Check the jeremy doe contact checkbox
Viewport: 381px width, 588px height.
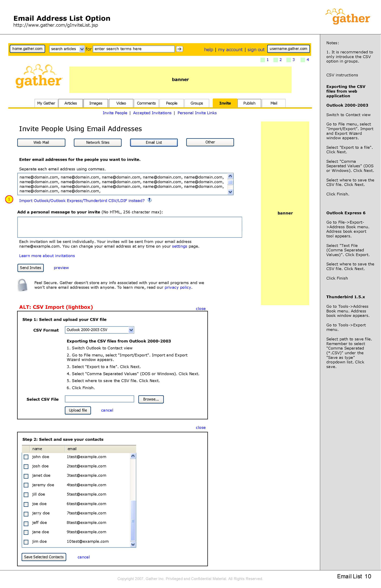tap(26, 485)
